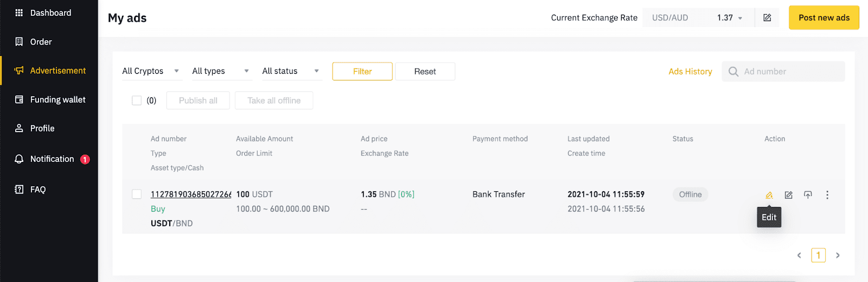Toggle the select-all ads checkbox

click(x=137, y=101)
